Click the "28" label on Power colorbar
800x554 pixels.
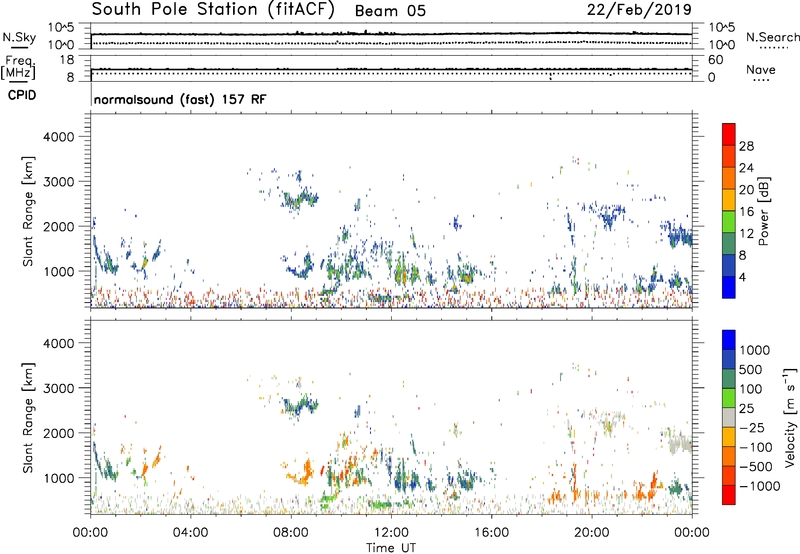pos(746,146)
